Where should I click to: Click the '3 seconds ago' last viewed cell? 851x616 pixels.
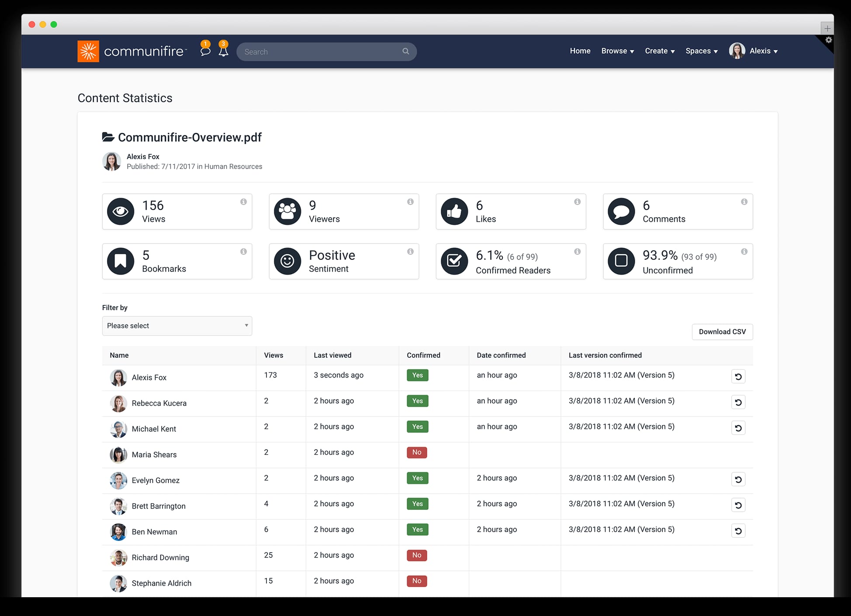(x=339, y=375)
